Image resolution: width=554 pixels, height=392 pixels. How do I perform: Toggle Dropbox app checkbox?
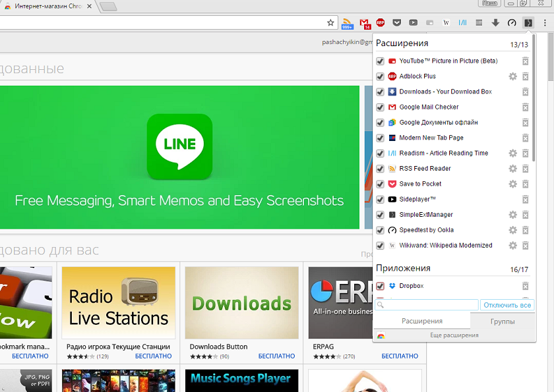pos(380,286)
